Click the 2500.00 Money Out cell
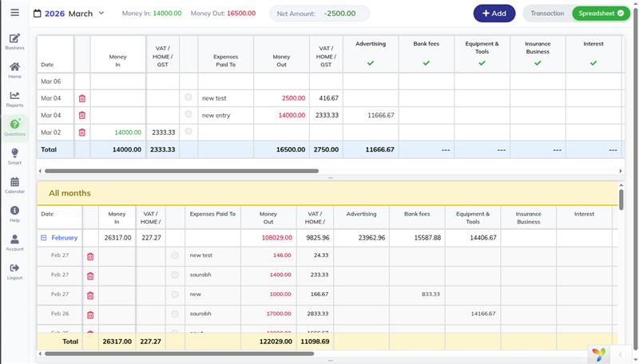 (x=282, y=98)
